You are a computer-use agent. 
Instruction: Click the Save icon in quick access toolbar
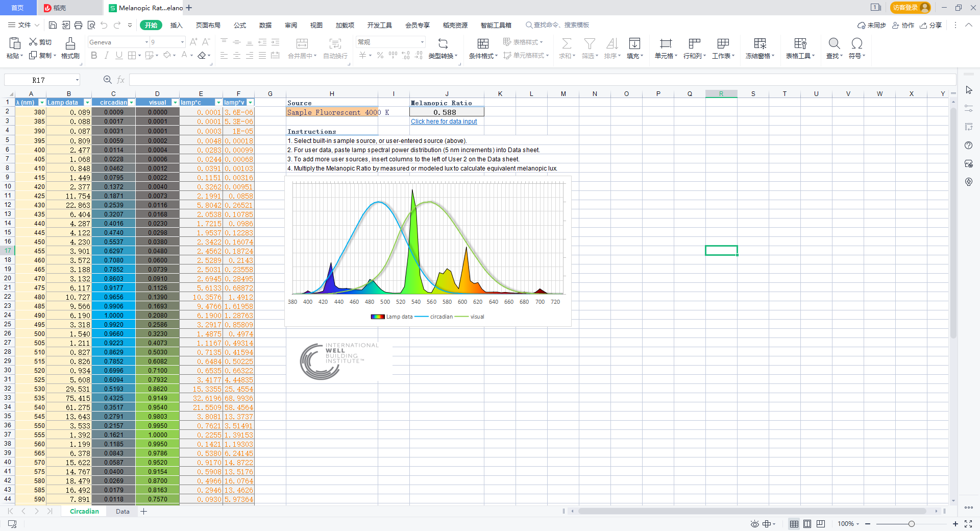[x=53, y=25]
